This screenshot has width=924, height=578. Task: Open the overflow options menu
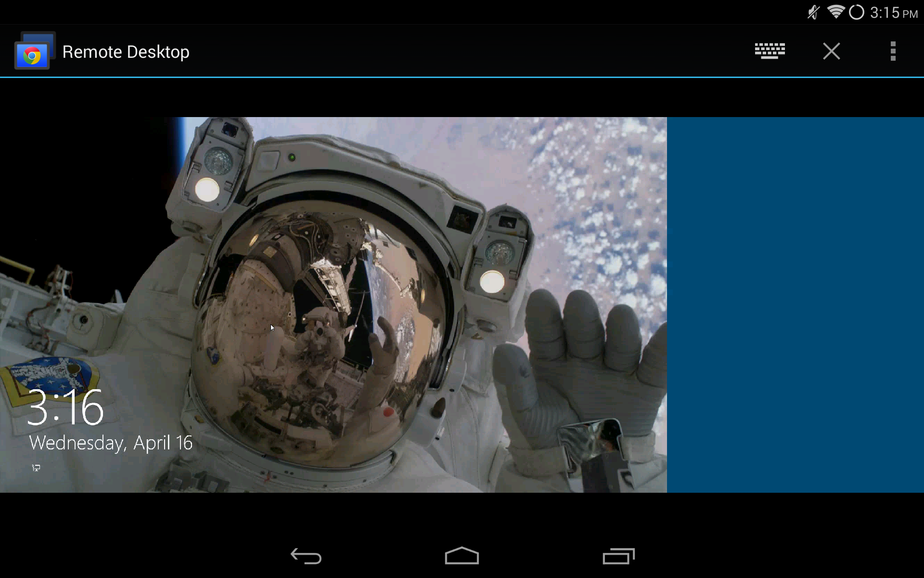(x=893, y=51)
